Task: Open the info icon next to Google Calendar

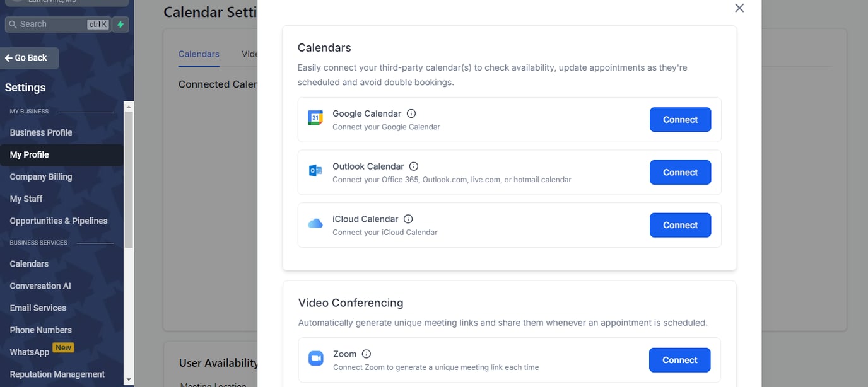Action: coord(411,113)
